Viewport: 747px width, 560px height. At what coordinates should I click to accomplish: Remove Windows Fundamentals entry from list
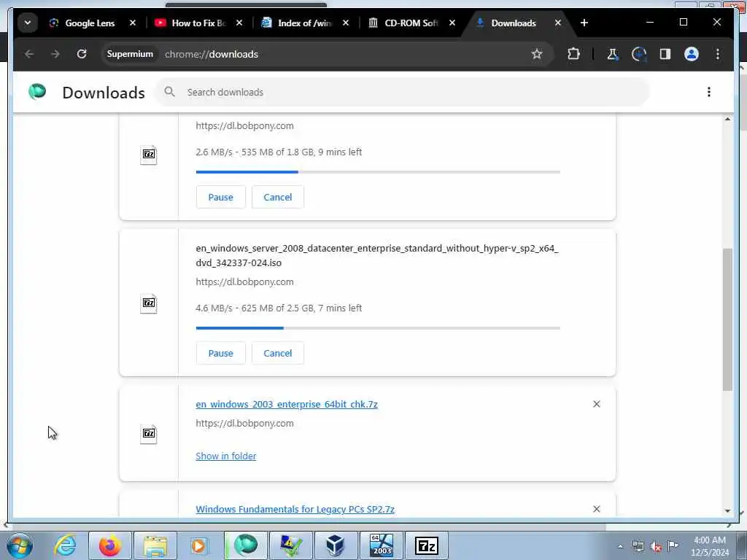pos(597,509)
